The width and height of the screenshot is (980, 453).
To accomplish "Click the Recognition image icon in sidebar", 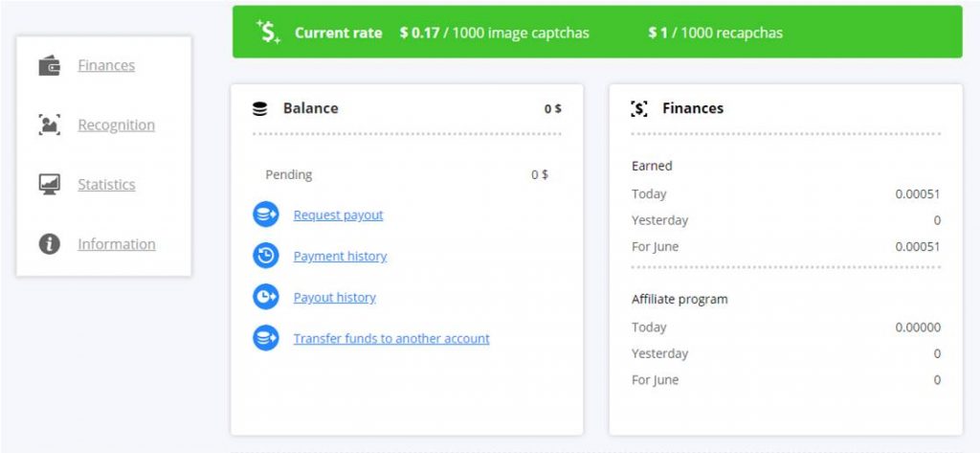I will click(49, 125).
